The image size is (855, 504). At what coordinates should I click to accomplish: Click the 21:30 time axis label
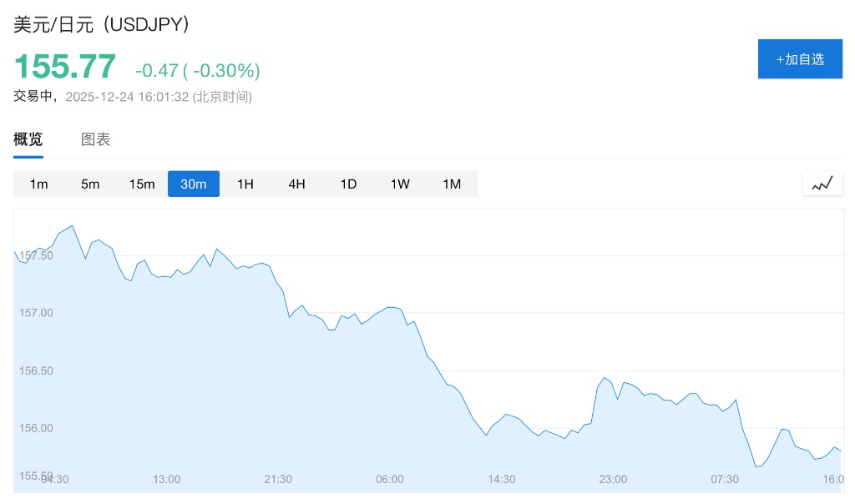278,479
